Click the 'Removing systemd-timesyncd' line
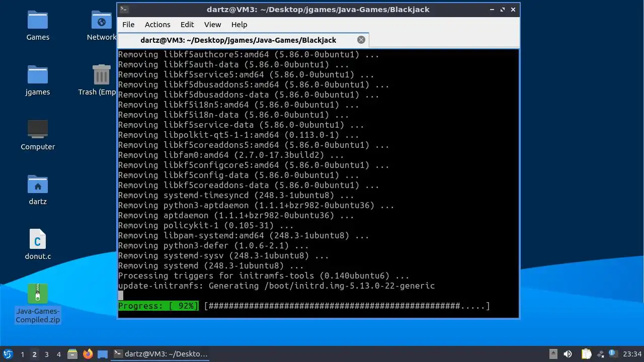 point(236,195)
